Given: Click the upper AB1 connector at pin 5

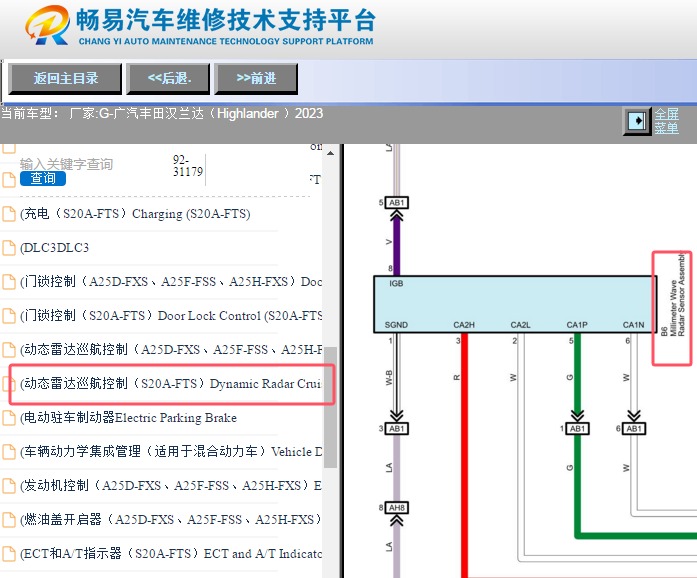Looking at the screenshot, I should 397,203.
